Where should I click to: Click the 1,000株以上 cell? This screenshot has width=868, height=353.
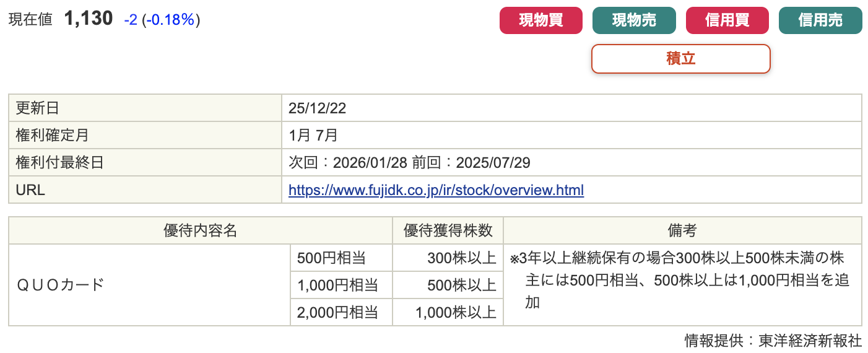pos(456,312)
